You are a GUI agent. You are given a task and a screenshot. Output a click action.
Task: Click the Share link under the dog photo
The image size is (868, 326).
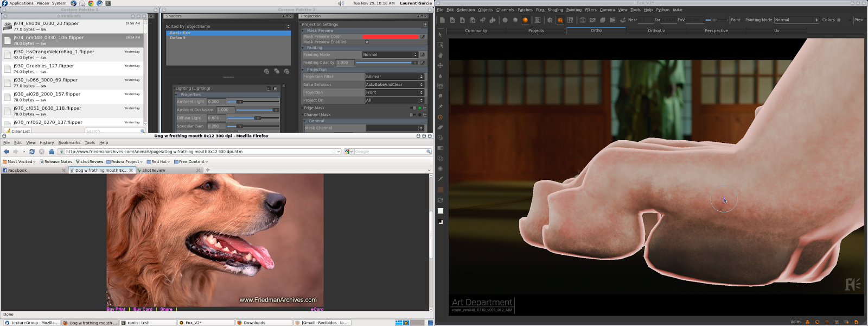pos(167,309)
